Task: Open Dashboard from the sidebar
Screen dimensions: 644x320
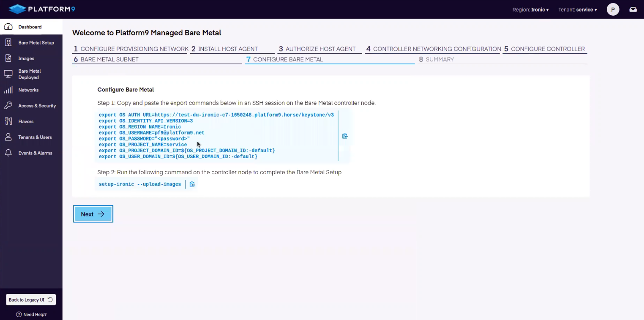Action: (31, 27)
